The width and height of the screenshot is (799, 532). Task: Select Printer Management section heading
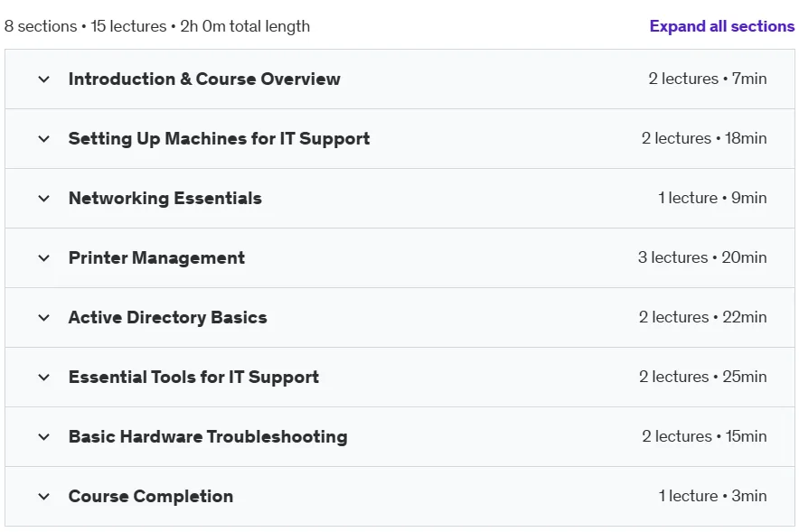click(x=156, y=257)
